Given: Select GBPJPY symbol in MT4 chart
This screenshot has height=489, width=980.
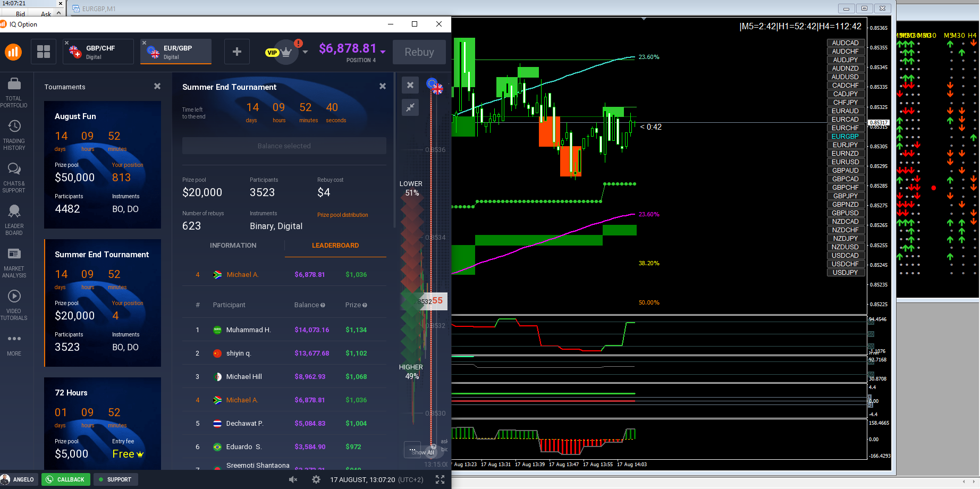Looking at the screenshot, I should 846,196.
